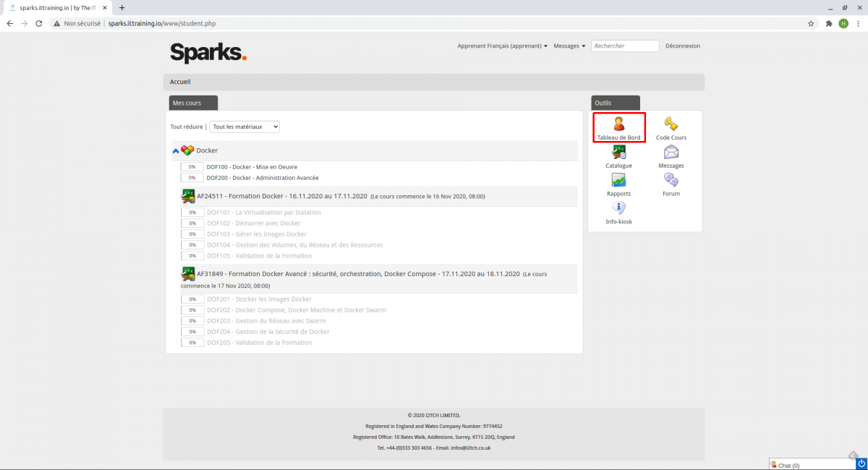This screenshot has height=470, width=868.
Task: Open the Rapports chart icon
Action: click(619, 180)
